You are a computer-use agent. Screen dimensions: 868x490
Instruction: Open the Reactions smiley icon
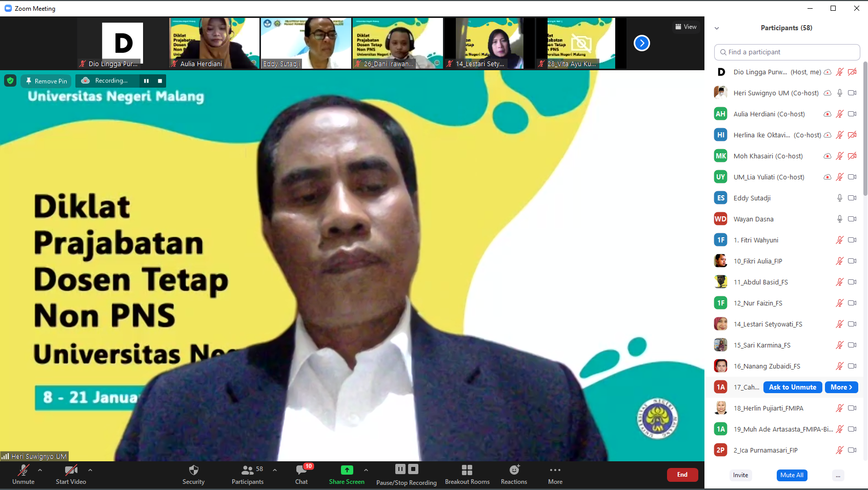tap(514, 470)
